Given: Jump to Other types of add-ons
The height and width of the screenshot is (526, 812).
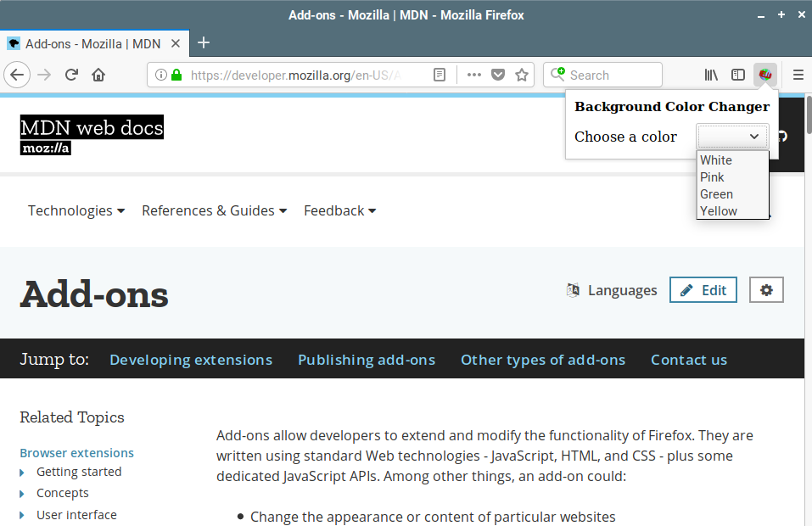Looking at the screenshot, I should [x=543, y=360].
